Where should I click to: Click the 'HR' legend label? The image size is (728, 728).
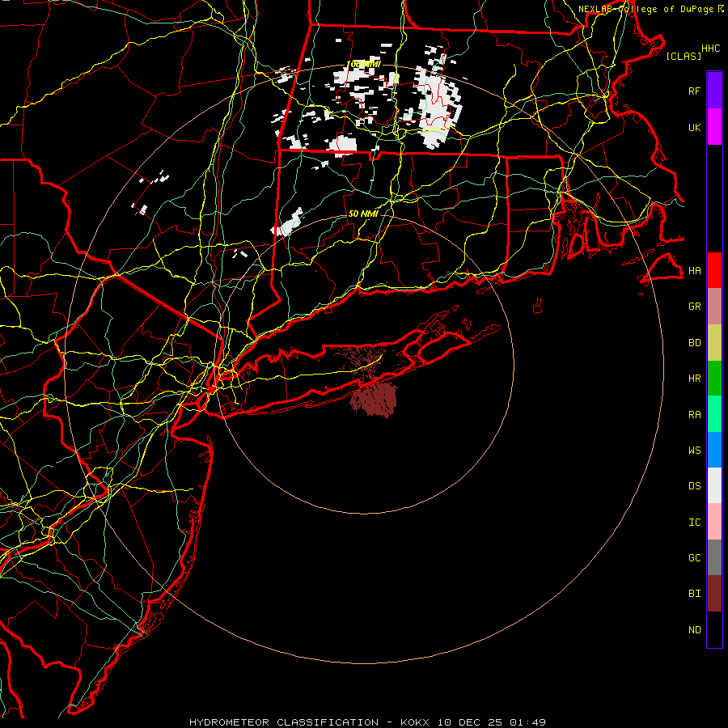(694, 379)
